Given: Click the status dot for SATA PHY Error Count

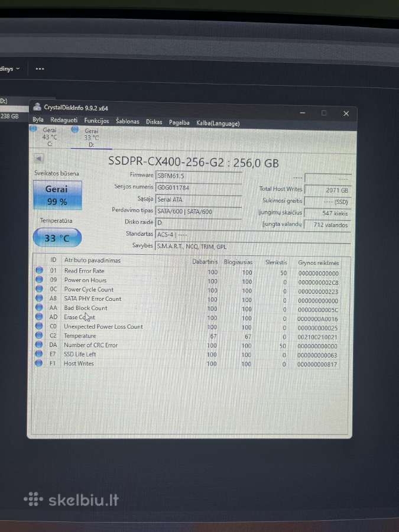Looking at the screenshot, I should click(40, 298).
